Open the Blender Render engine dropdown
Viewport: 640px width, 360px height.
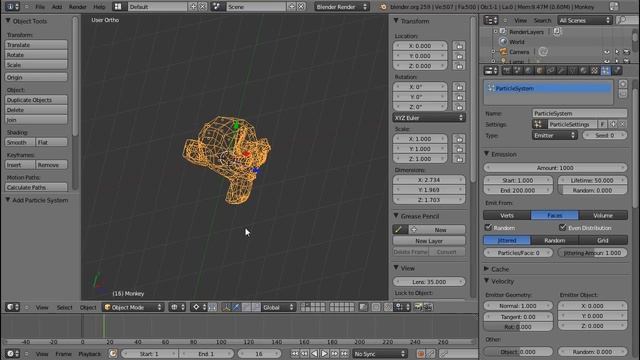click(341, 7)
